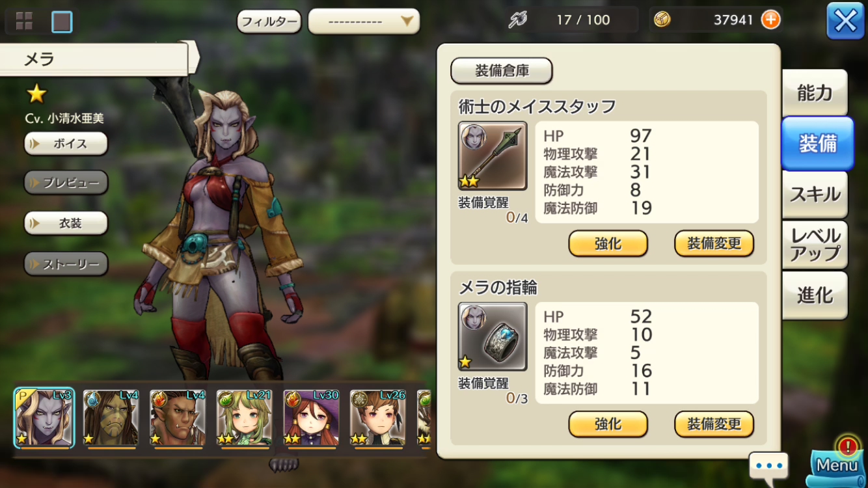Expand the 衣装 costume option

(x=66, y=223)
